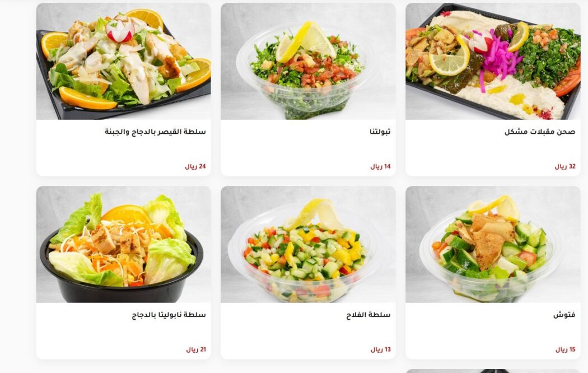Click the title سلطة الفلاح
The width and height of the screenshot is (588, 373).
click(368, 315)
